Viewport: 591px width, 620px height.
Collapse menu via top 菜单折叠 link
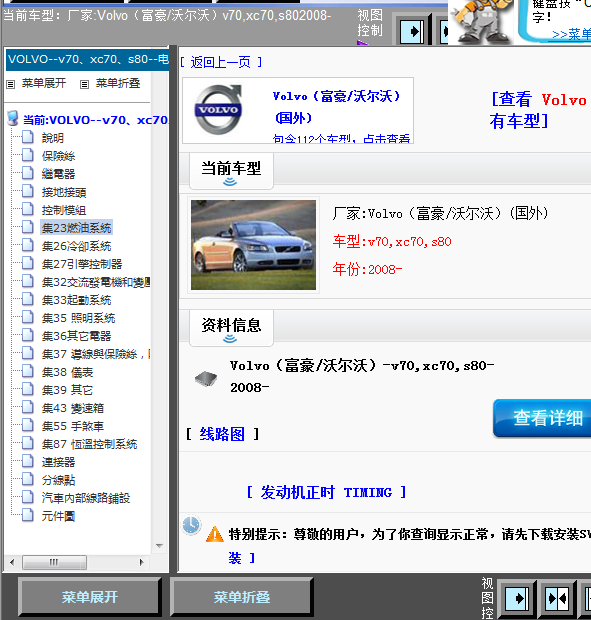(x=118, y=83)
